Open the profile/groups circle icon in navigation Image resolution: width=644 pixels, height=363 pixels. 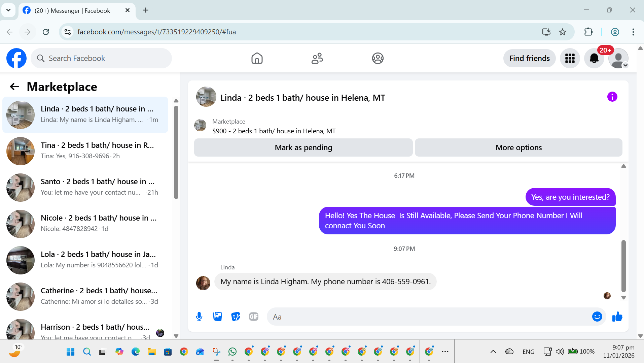tap(378, 58)
